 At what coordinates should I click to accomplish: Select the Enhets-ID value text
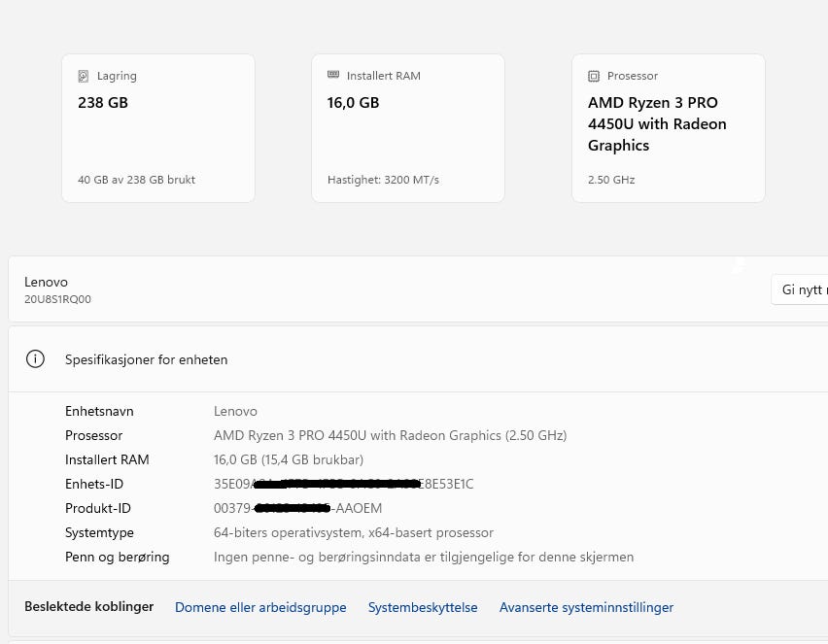click(x=344, y=484)
